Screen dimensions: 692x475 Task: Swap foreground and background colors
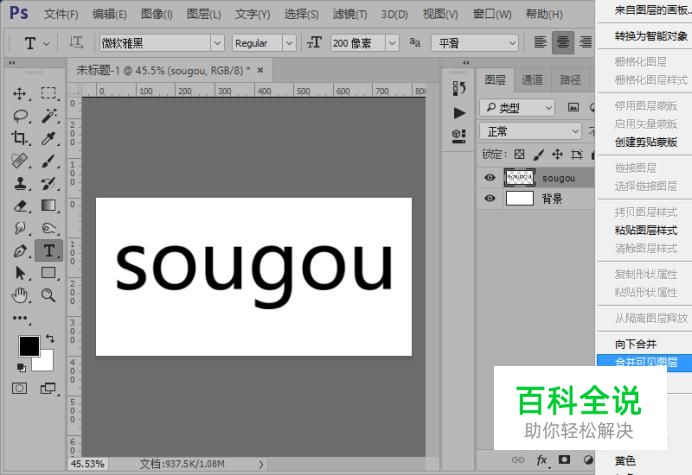(50, 339)
